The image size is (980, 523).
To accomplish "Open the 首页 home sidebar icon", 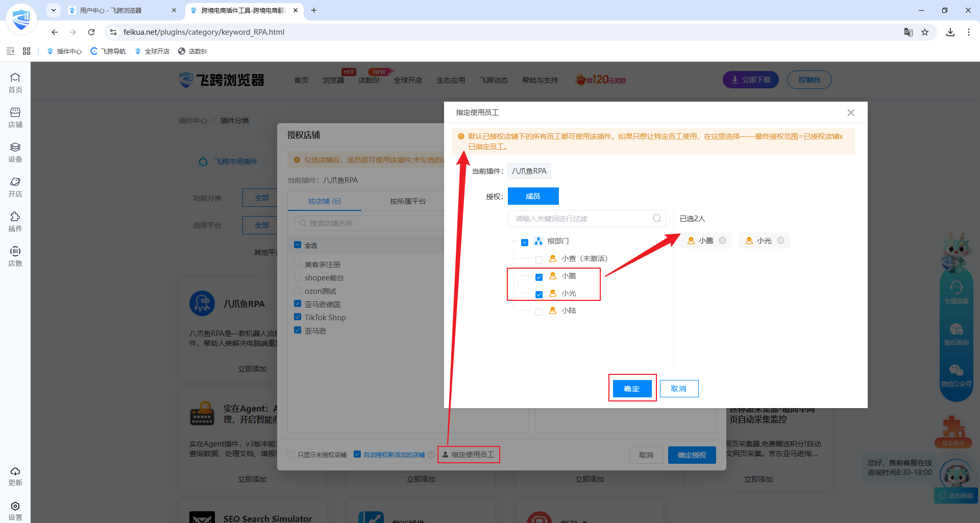I will pyautogui.click(x=15, y=83).
